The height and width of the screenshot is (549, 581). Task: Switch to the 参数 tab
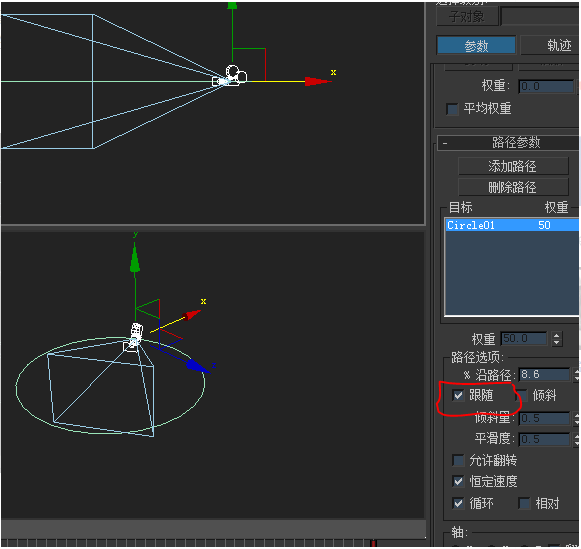[x=476, y=46]
